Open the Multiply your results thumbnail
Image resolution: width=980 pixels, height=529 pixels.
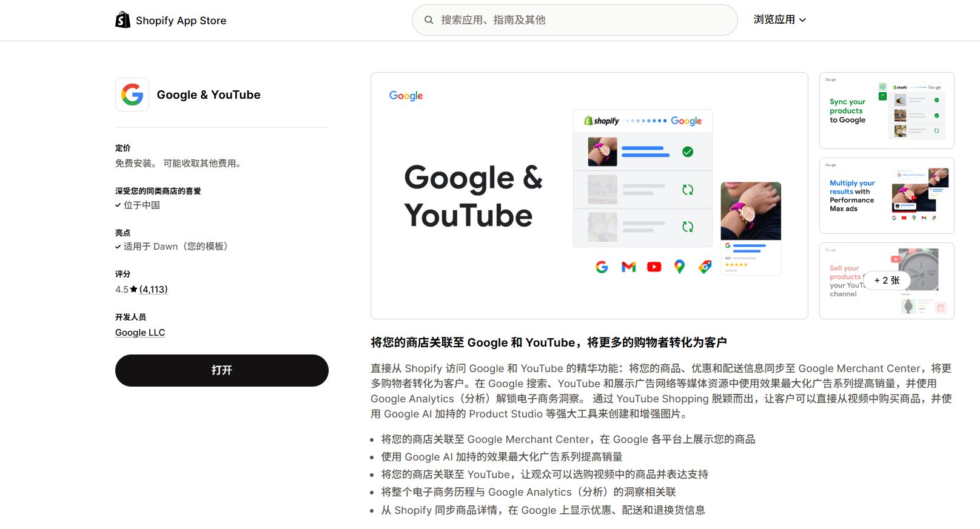(887, 196)
